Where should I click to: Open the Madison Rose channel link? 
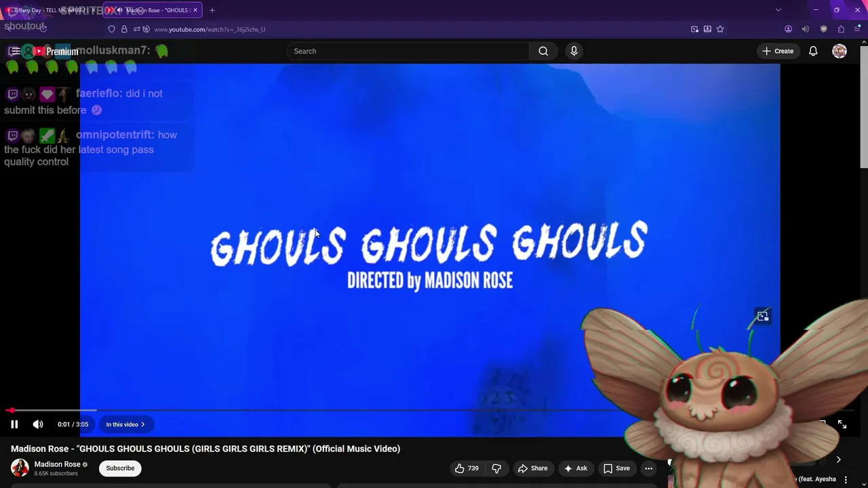[57, 464]
